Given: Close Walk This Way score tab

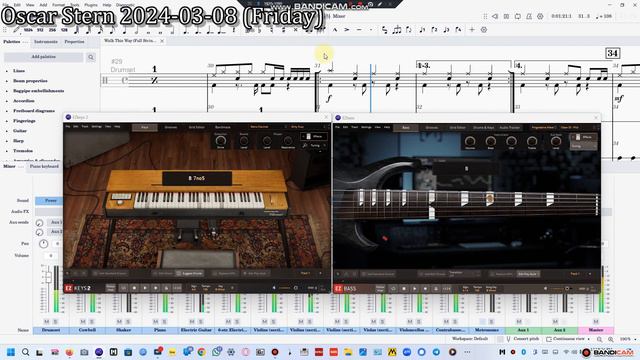Looking at the screenshot, I should (x=162, y=41).
